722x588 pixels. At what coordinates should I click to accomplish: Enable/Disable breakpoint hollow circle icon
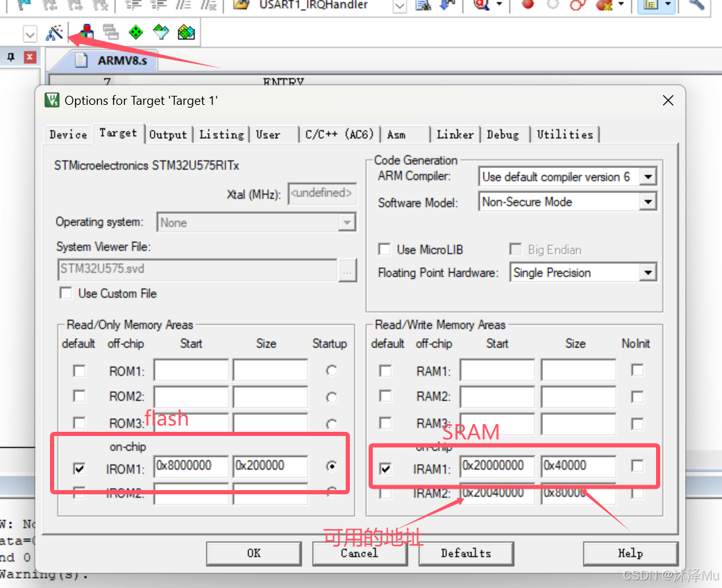(x=553, y=5)
